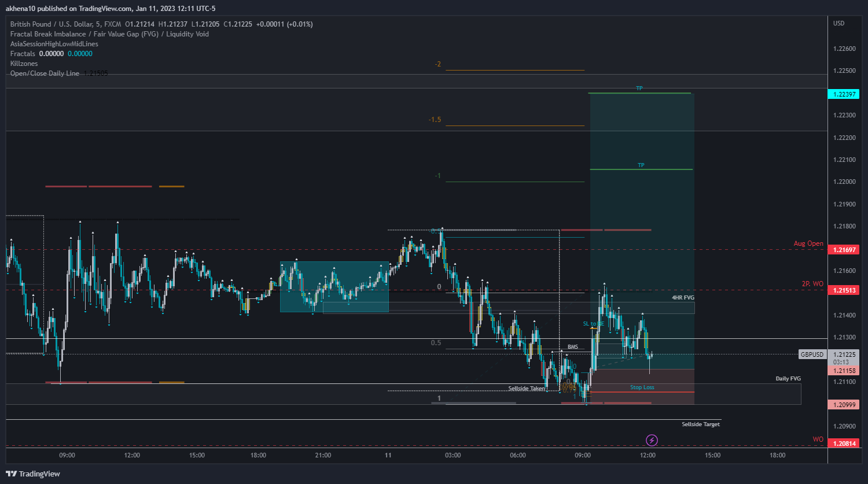This screenshot has height=484, width=868.
Task: Click the 1.22300 price scale label
Action: coord(844,116)
